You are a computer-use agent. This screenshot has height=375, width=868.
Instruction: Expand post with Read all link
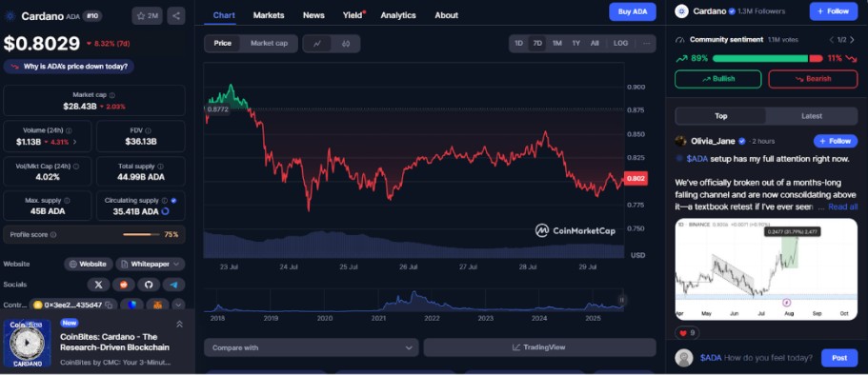(842, 207)
